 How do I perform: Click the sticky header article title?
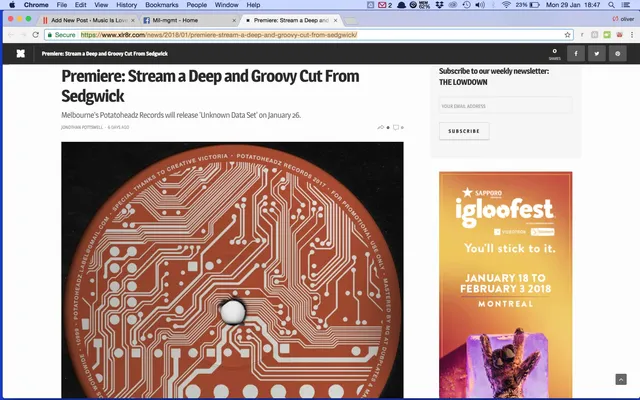pos(104,53)
